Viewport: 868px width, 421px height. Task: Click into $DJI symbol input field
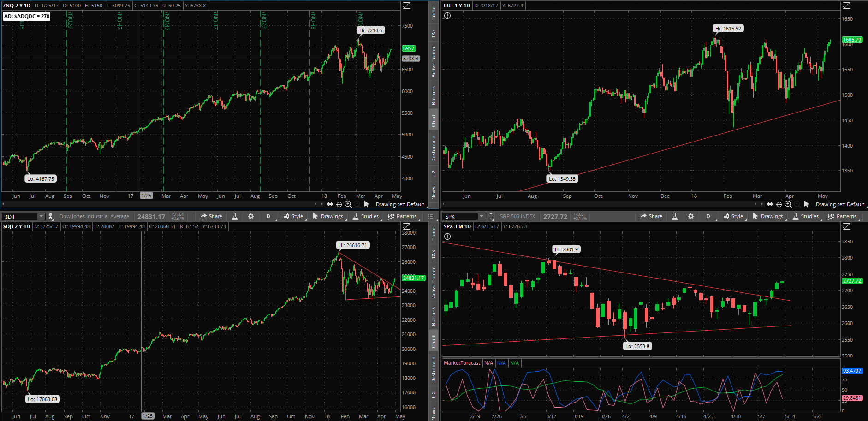20,216
